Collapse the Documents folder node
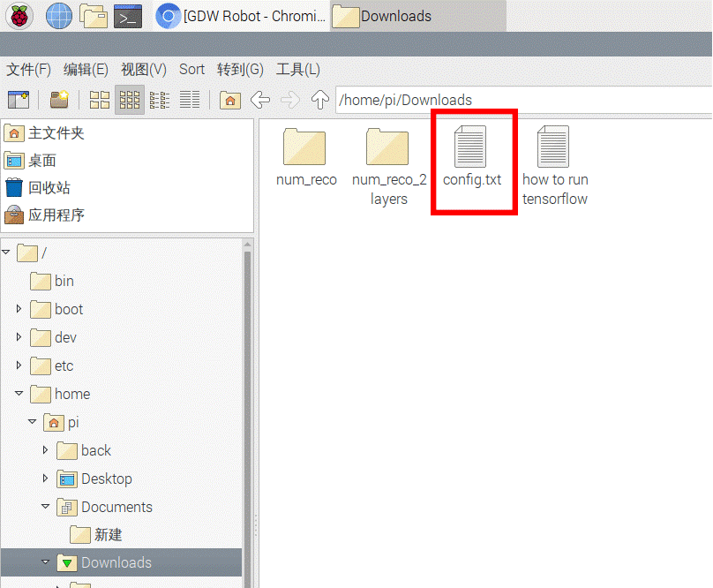The height and width of the screenshot is (588, 713). (x=46, y=506)
